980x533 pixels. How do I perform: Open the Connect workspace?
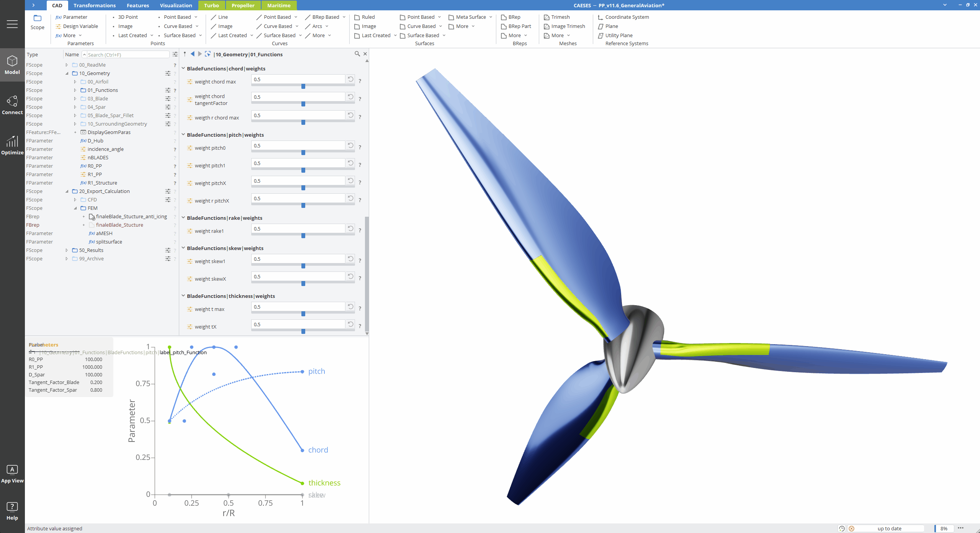pyautogui.click(x=12, y=105)
